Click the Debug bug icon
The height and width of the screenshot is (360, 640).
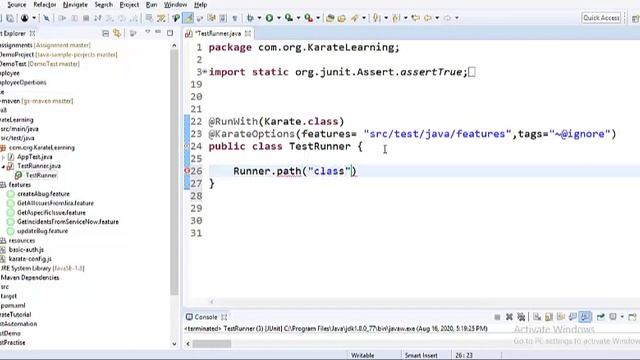tap(250, 18)
